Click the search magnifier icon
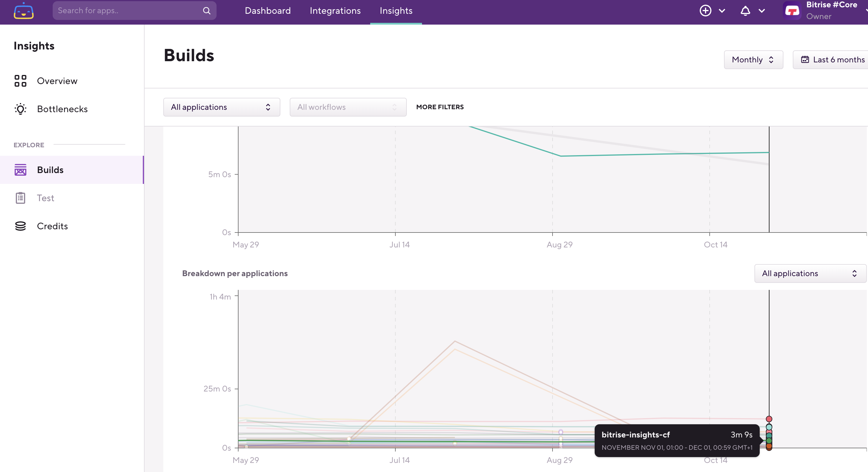Screen dimensions: 868x472 point(207,11)
